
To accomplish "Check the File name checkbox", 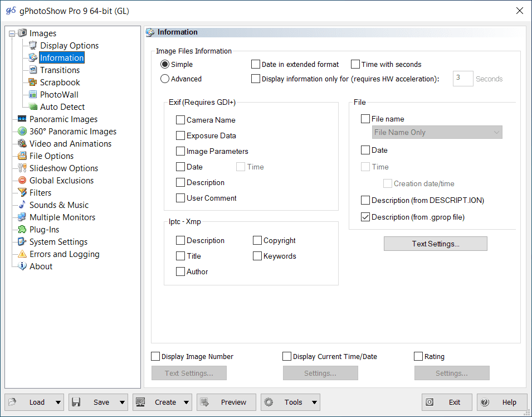I will (x=365, y=119).
